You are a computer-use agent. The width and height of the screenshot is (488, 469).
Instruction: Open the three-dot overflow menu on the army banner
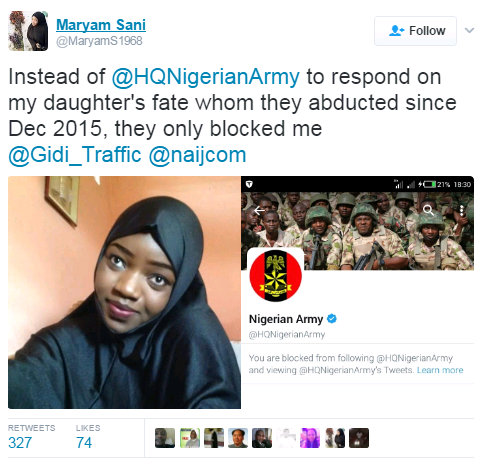(x=462, y=210)
